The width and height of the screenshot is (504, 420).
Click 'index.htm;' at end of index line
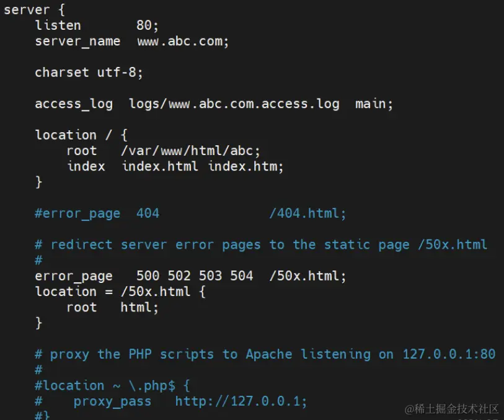[245, 166]
